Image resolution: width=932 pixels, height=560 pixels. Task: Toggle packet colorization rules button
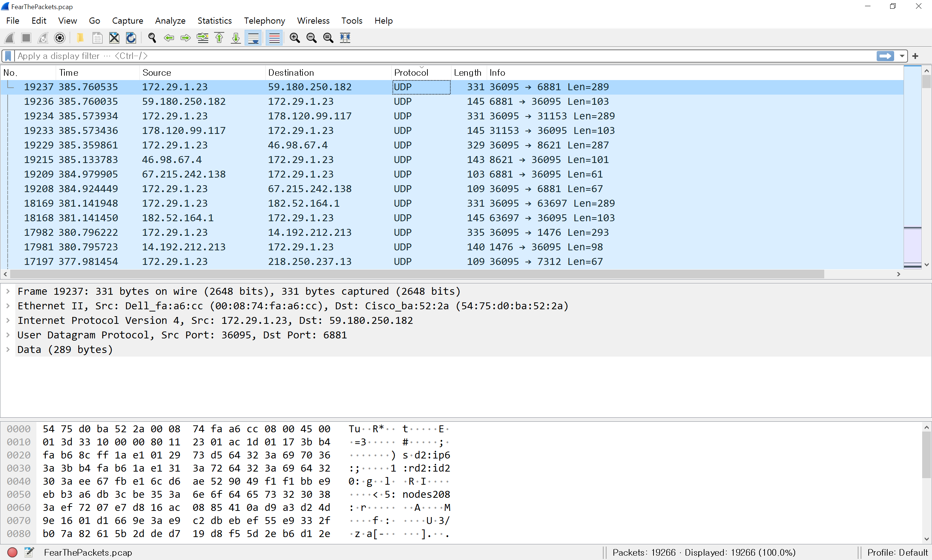coord(274,38)
